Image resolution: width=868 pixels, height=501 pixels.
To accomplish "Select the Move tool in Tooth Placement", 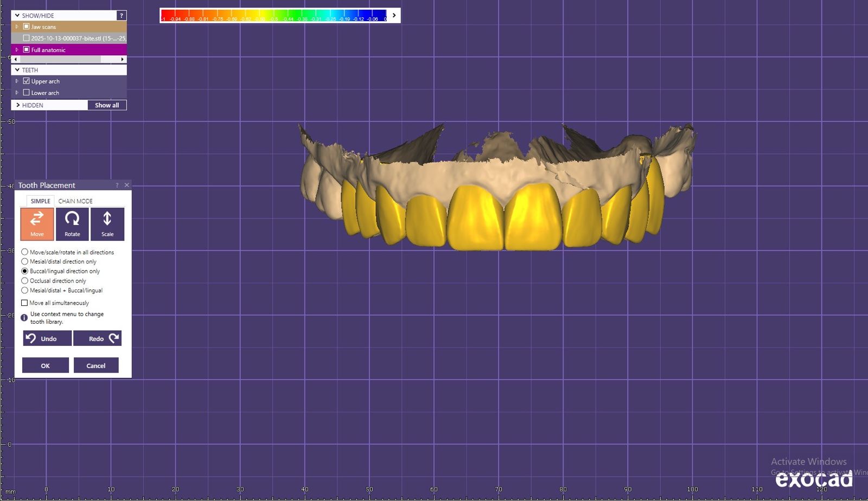I will (x=37, y=223).
